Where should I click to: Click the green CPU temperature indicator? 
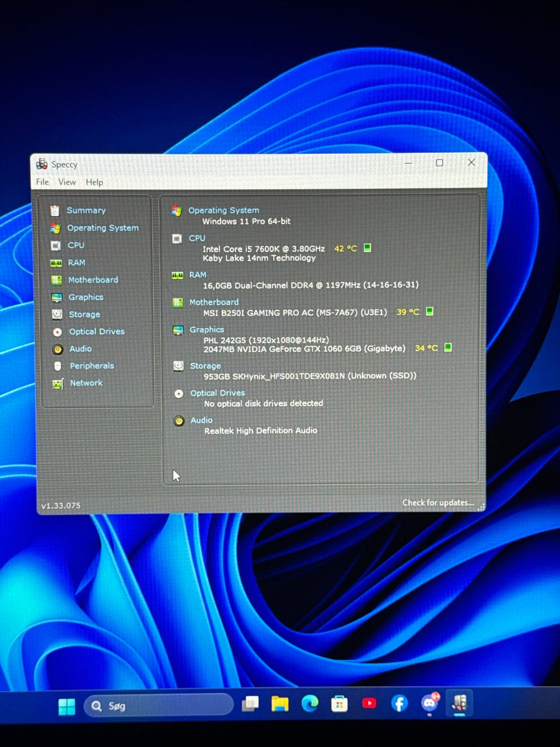pos(367,248)
